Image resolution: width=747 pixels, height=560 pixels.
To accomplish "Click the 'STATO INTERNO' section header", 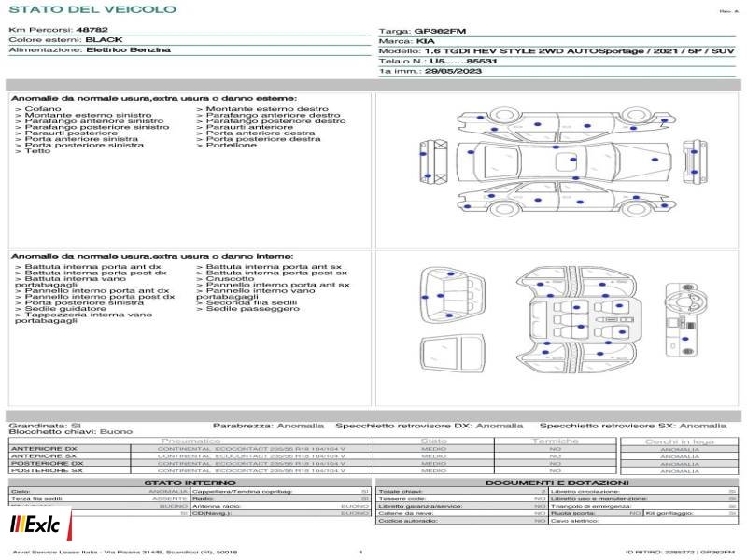I will pyautogui.click(x=190, y=483).
